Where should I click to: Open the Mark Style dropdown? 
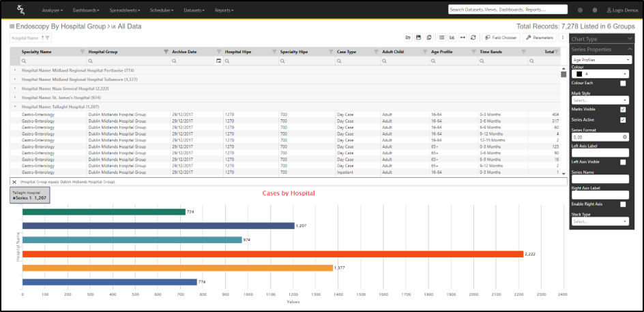(600, 100)
